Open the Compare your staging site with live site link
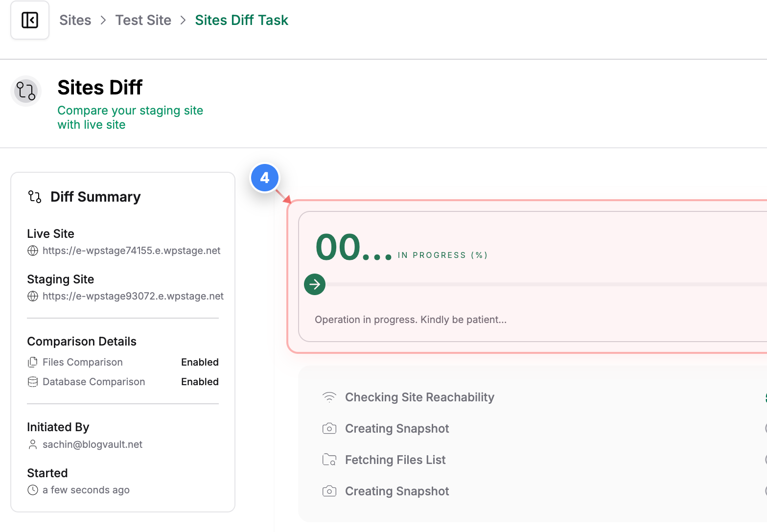 (130, 117)
